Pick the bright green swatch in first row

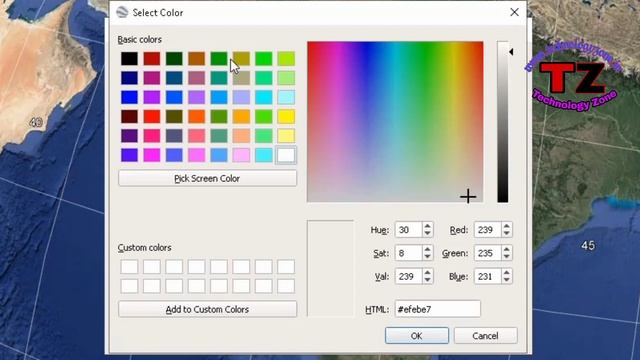pyautogui.click(x=264, y=59)
